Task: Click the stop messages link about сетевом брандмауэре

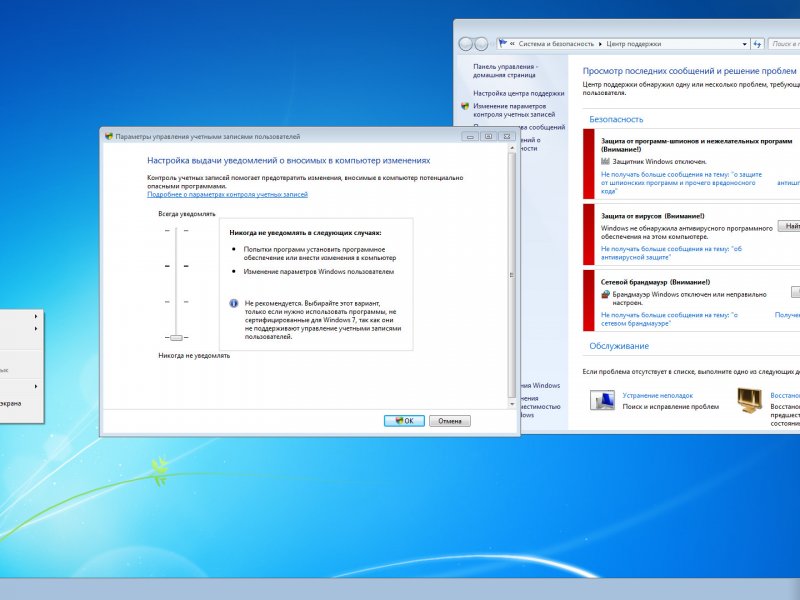Action: 669,319
